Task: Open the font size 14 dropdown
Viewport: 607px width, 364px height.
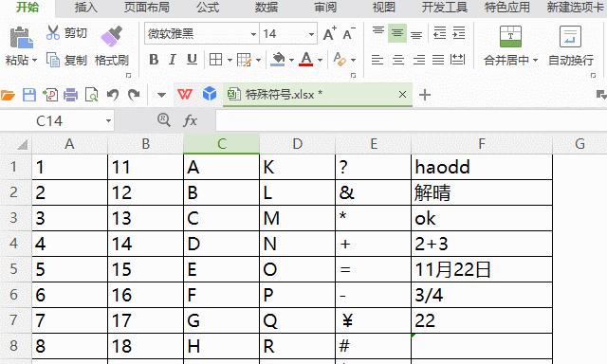Action: tap(311, 34)
